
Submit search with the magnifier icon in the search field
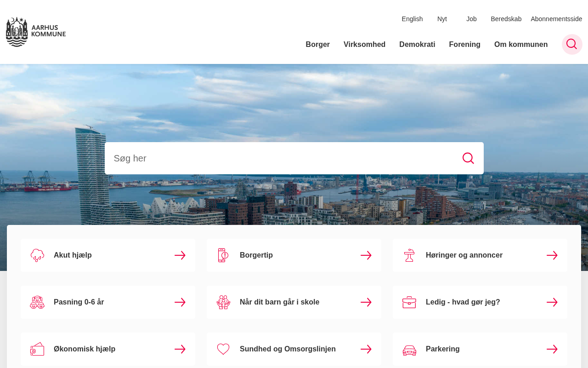(468, 158)
